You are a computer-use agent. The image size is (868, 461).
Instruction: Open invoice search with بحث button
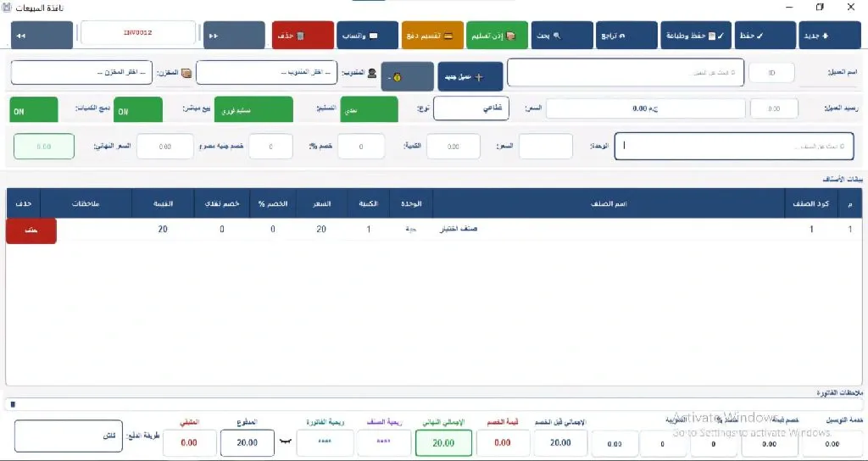[562, 36]
